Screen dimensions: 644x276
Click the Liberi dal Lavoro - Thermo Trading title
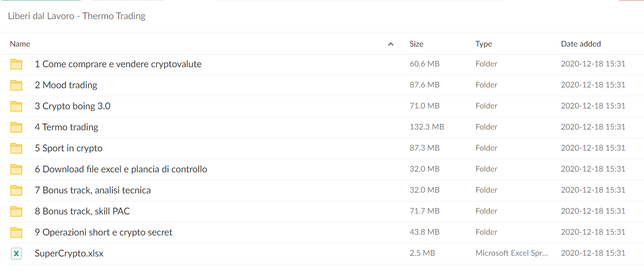[77, 16]
